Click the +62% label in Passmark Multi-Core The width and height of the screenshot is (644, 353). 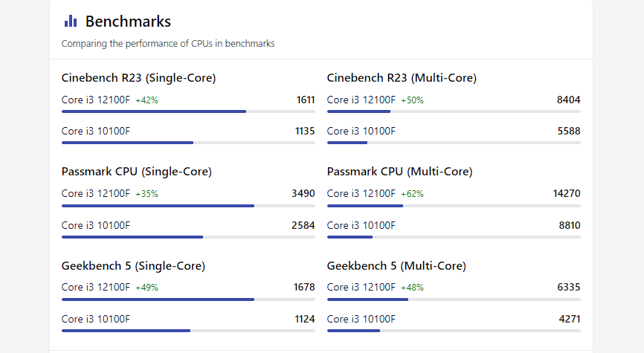click(x=412, y=194)
